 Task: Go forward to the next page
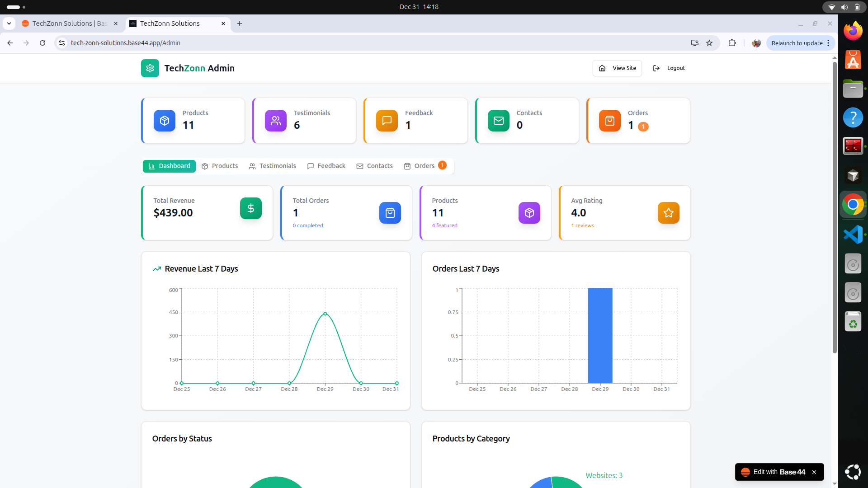(26, 43)
